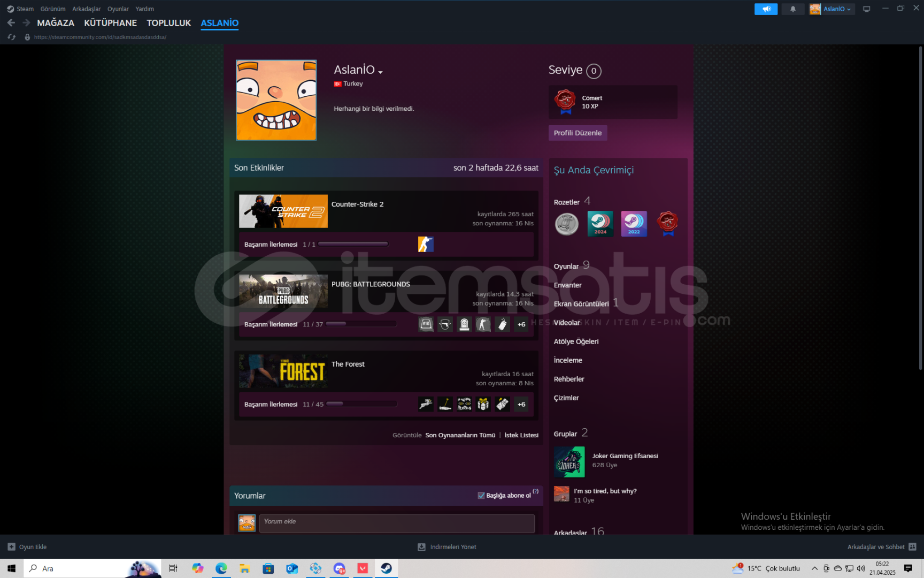
Task: Open the tombstone PUBG achievement icon
Action: [464, 324]
